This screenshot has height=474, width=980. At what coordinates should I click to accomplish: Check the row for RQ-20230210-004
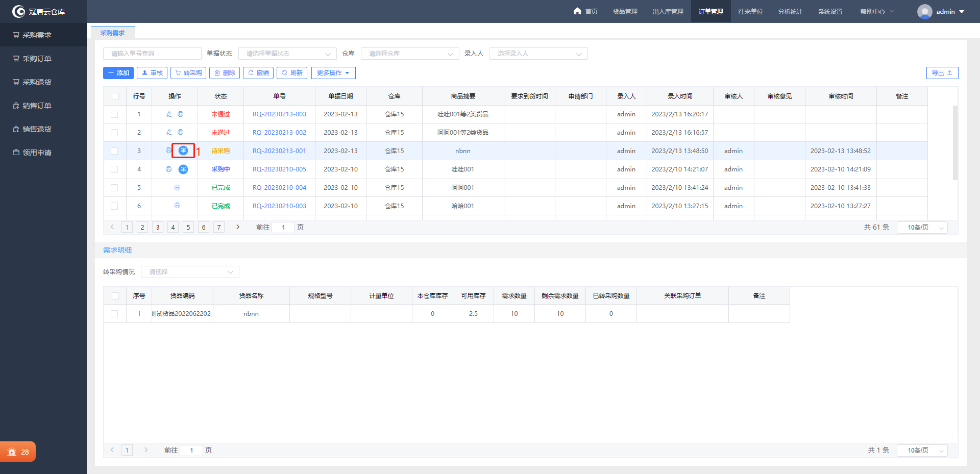tap(114, 188)
